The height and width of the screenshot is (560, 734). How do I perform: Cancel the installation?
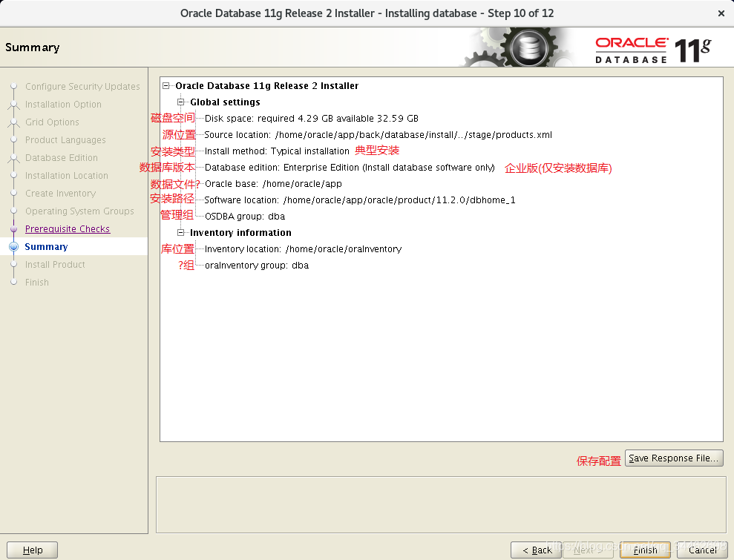click(x=703, y=550)
